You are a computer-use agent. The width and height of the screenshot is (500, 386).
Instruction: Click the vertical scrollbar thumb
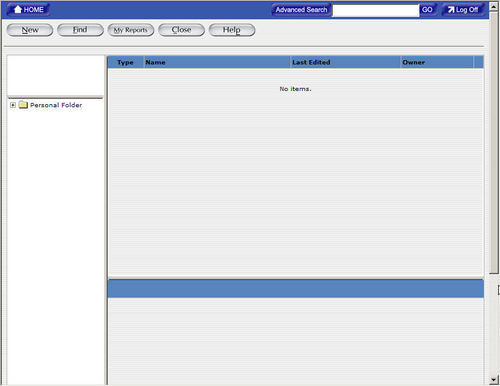coord(494,142)
